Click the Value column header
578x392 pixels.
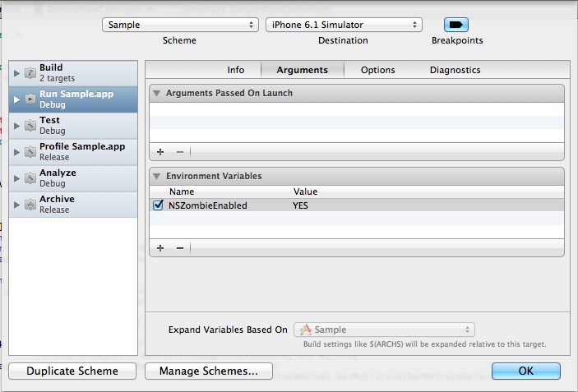[305, 191]
